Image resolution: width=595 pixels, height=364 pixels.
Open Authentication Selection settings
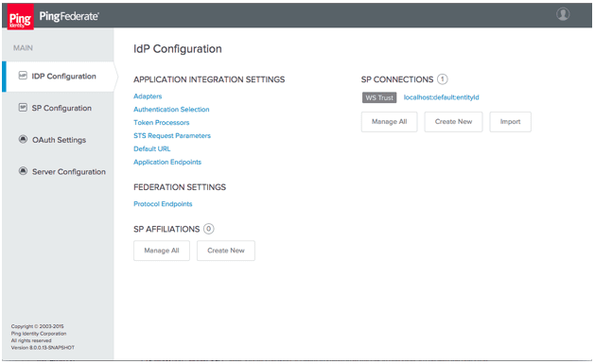[x=171, y=110]
